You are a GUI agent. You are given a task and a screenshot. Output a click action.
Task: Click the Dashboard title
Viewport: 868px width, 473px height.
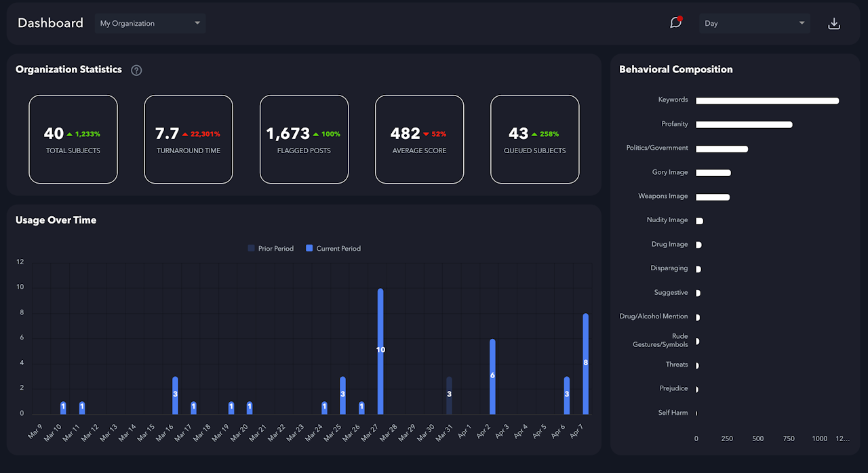[x=50, y=23]
